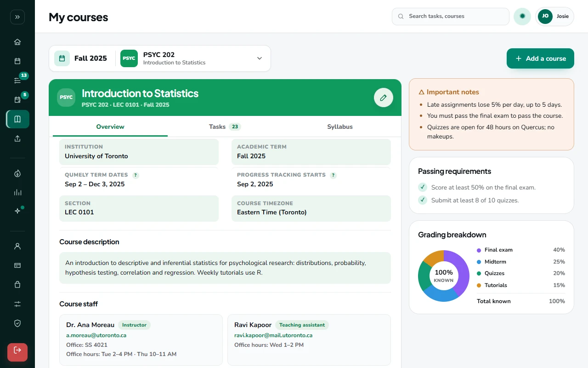Click the help icon next to Qumely Term Dates
Screen dimensions: 588x368
click(136, 175)
